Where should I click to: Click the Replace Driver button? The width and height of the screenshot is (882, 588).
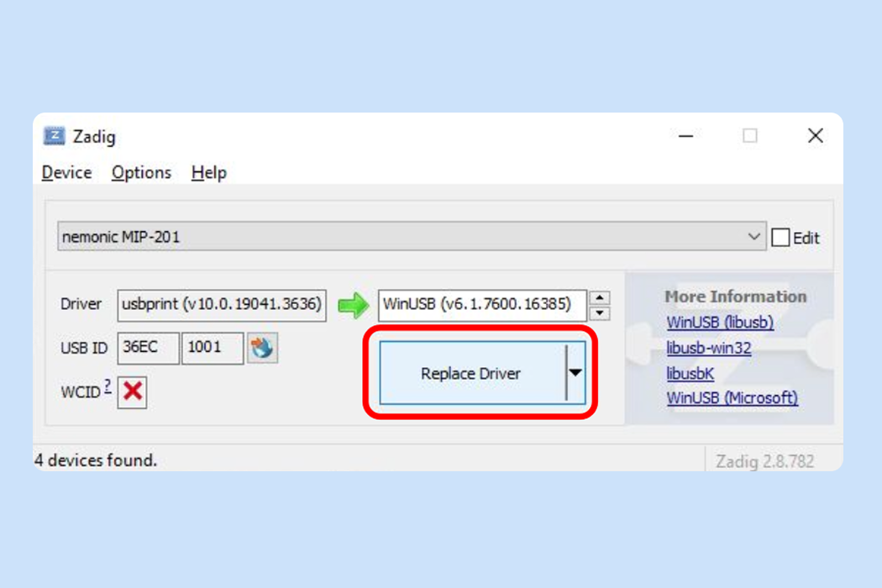point(472,373)
